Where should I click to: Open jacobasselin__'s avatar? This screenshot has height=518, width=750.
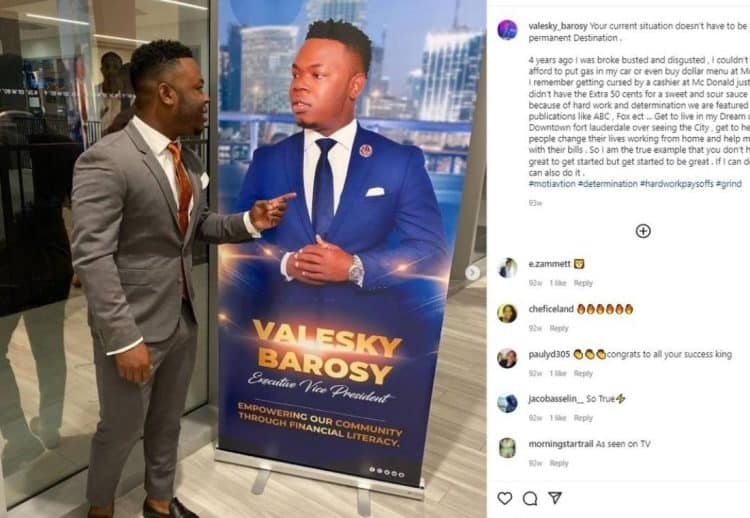coord(507,403)
